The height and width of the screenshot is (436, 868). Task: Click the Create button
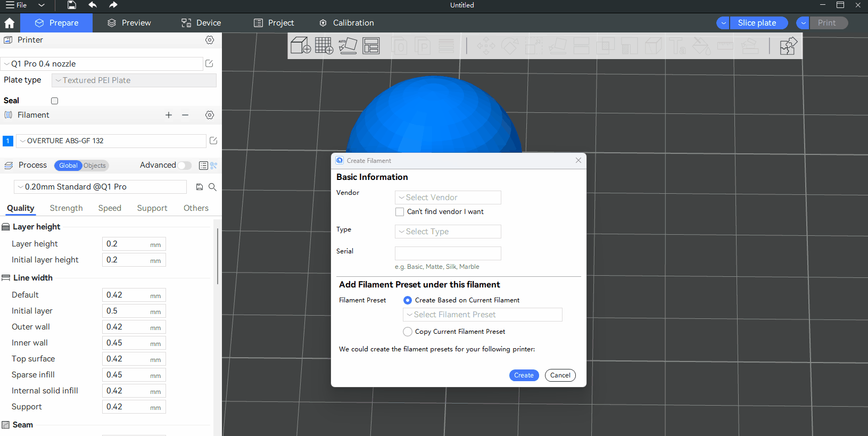click(x=524, y=375)
